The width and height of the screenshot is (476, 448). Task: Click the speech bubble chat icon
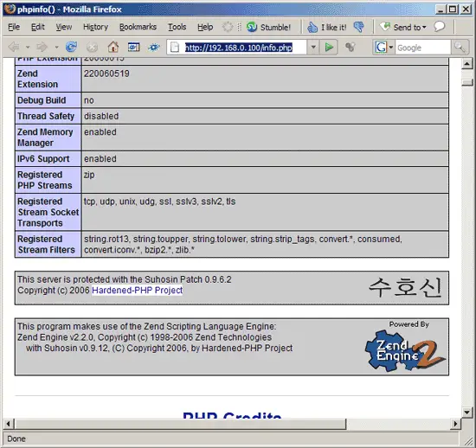point(439,27)
